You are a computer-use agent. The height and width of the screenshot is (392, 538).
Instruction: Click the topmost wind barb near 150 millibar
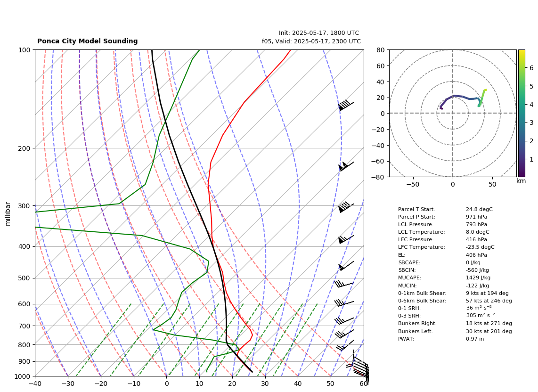click(346, 105)
